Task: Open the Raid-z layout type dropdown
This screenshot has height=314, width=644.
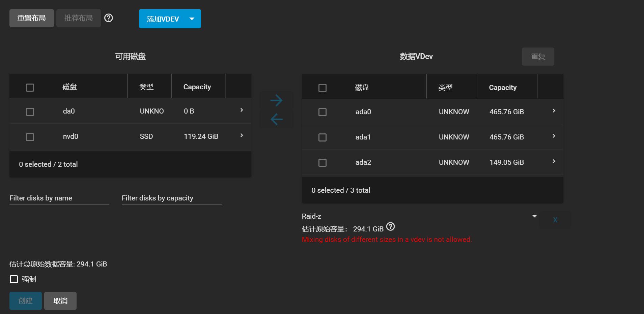Action: tap(419, 216)
